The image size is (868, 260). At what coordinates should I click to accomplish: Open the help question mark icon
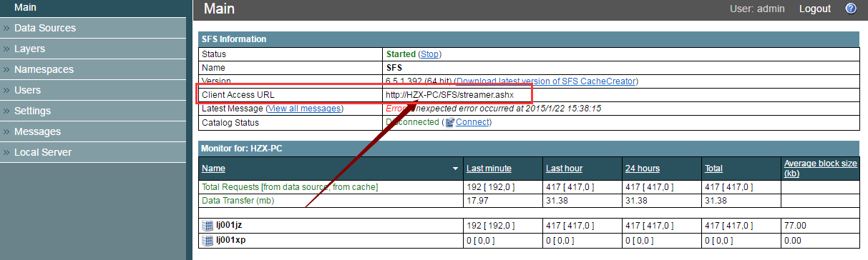click(x=851, y=9)
